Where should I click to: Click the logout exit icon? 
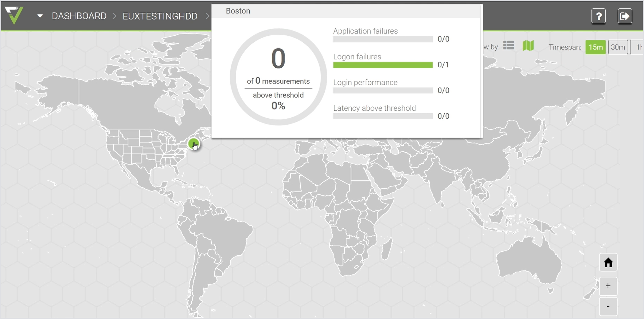click(x=625, y=16)
